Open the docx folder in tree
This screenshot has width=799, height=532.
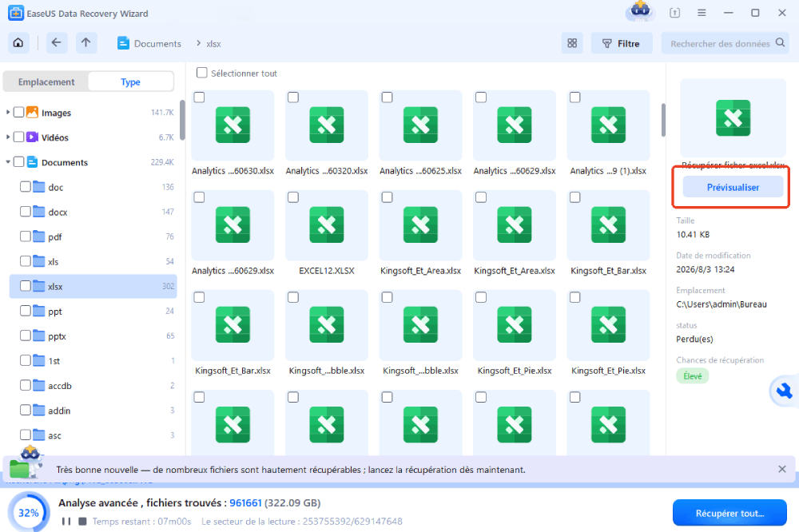(93, 212)
